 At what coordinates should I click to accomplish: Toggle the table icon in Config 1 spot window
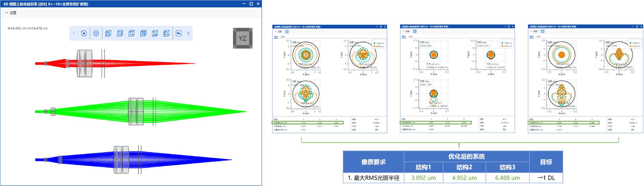(287, 32)
